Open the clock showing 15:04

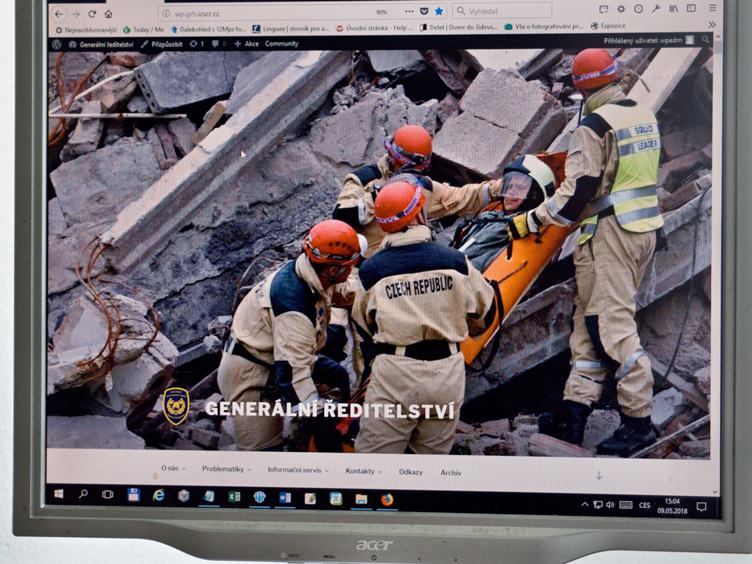click(672, 506)
